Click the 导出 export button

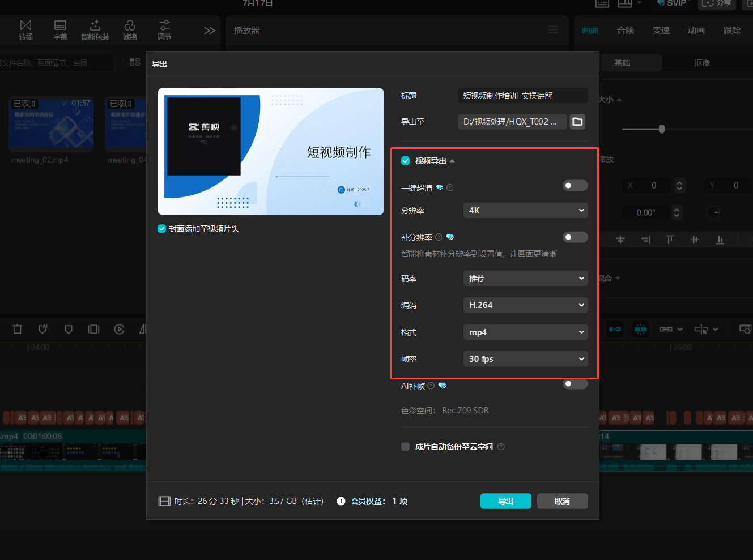point(505,501)
